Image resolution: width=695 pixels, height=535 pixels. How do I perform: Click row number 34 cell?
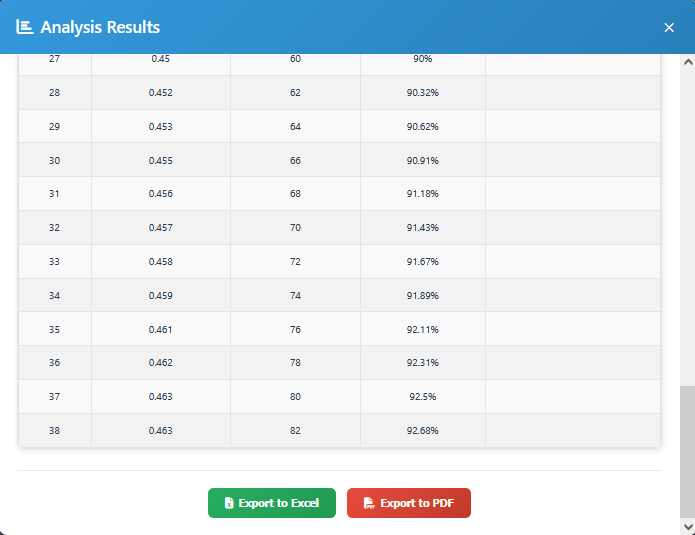coord(55,296)
